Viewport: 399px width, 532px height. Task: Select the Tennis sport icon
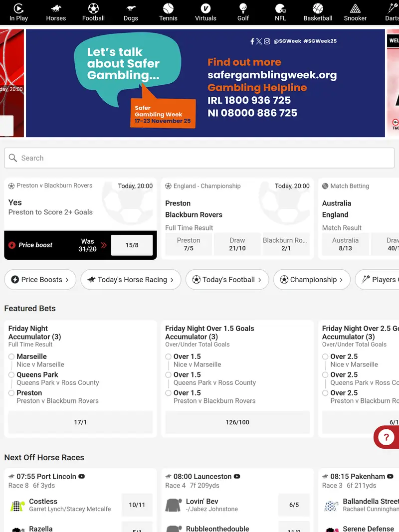[x=168, y=8]
